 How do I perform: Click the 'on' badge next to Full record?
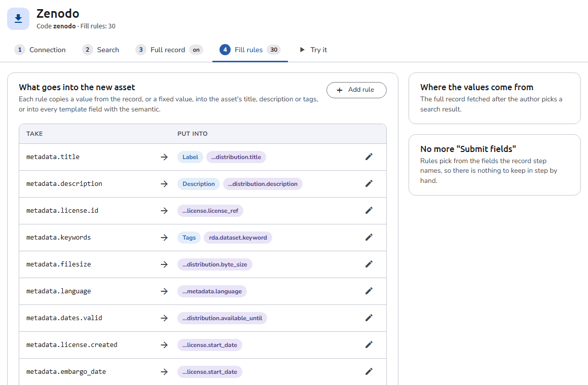[x=196, y=50]
